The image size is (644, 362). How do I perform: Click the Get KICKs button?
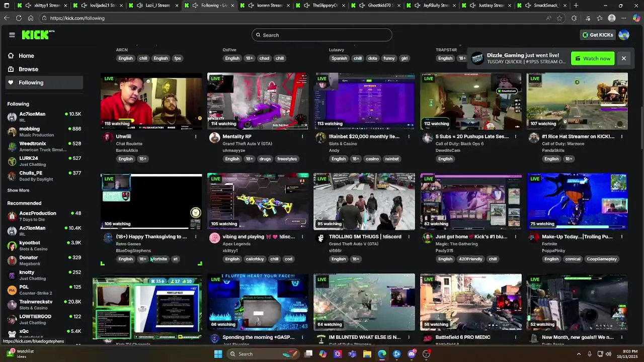[x=598, y=35]
